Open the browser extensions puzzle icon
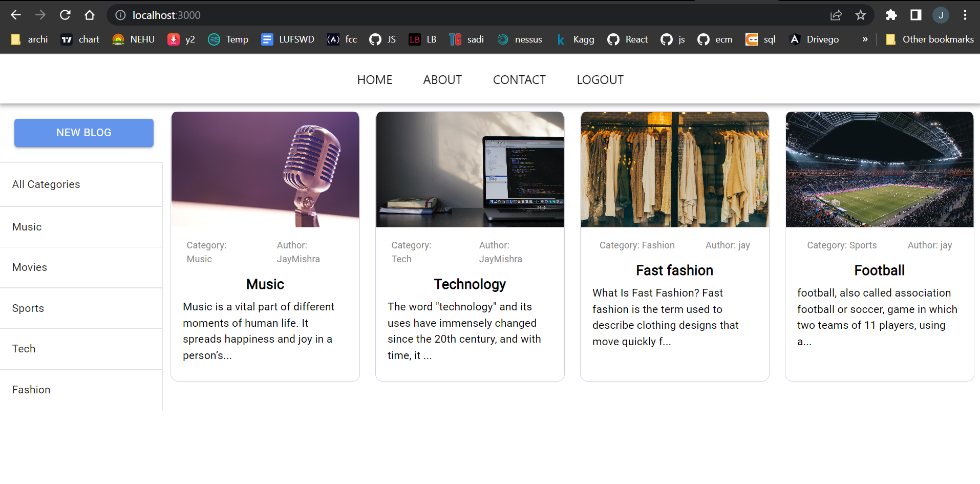 (891, 15)
